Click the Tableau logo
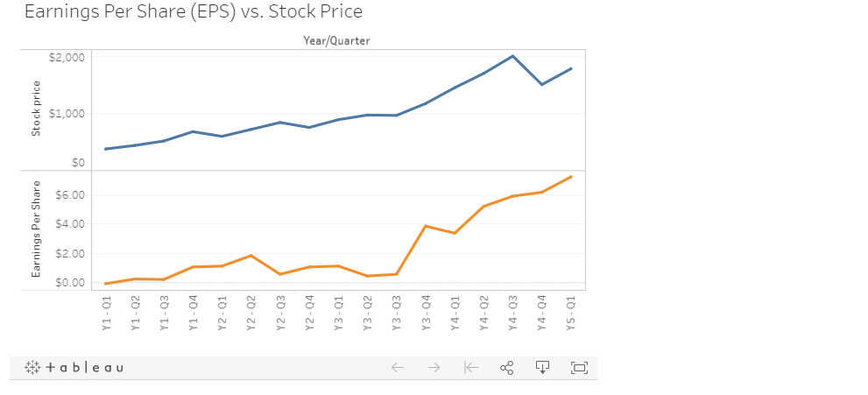This screenshot has width=868, height=395. (74, 368)
